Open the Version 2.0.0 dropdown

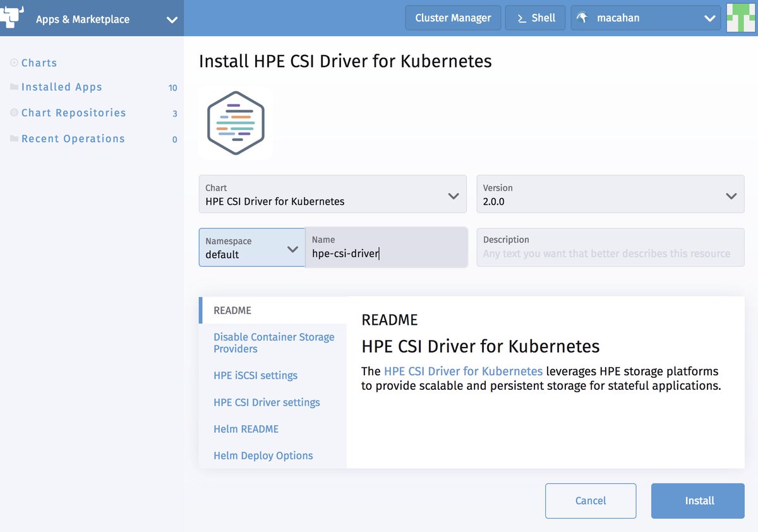pyautogui.click(x=610, y=195)
